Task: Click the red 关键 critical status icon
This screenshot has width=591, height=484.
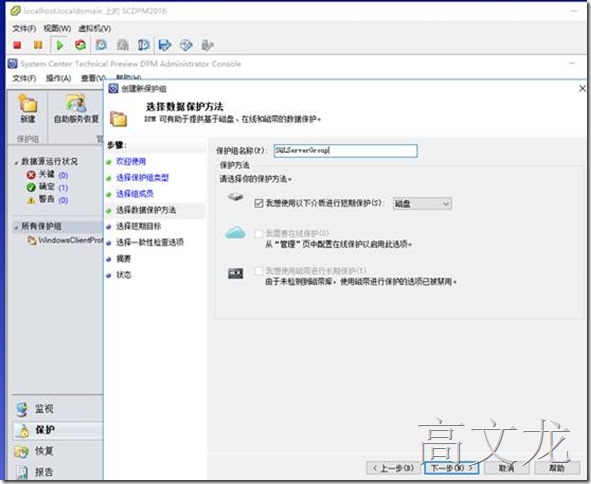Action: pyautogui.click(x=31, y=175)
